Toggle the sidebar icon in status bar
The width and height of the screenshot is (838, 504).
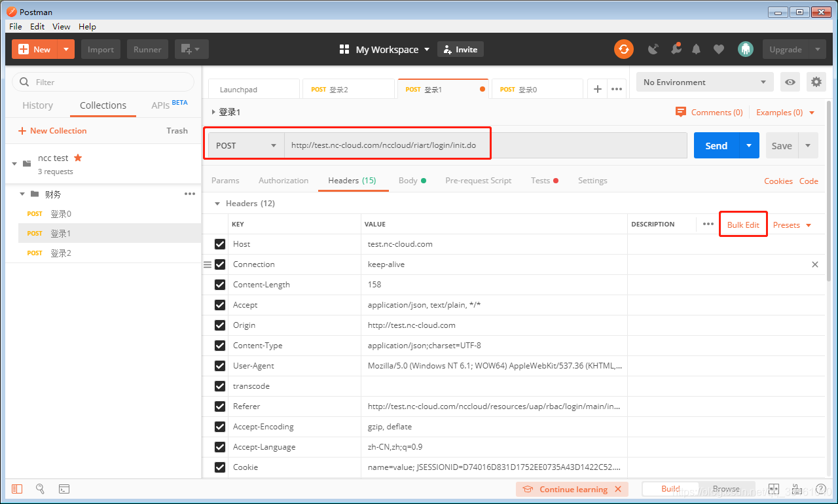click(17, 489)
